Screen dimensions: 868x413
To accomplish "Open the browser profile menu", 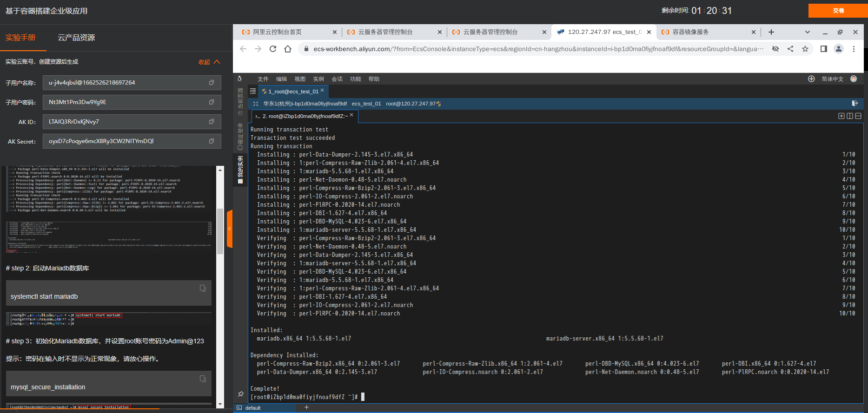I will pos(839,49).
